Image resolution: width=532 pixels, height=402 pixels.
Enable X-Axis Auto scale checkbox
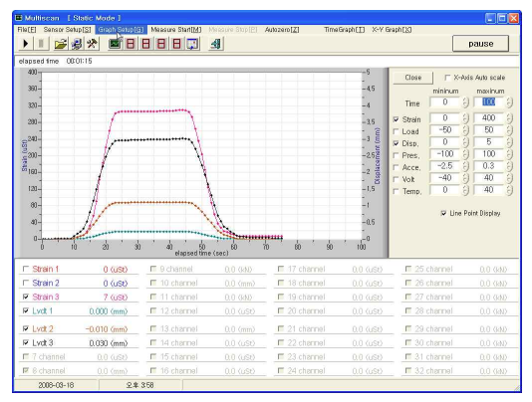447,78
